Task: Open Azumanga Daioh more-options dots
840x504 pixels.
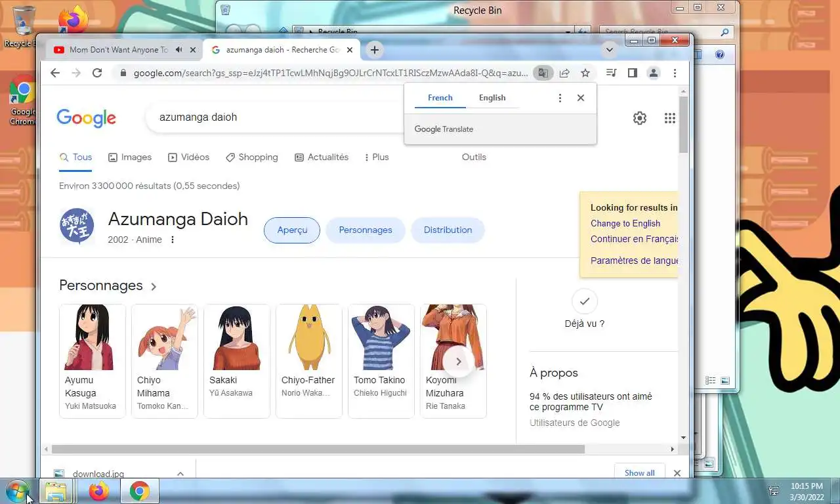Action: (x=173, y=240)
